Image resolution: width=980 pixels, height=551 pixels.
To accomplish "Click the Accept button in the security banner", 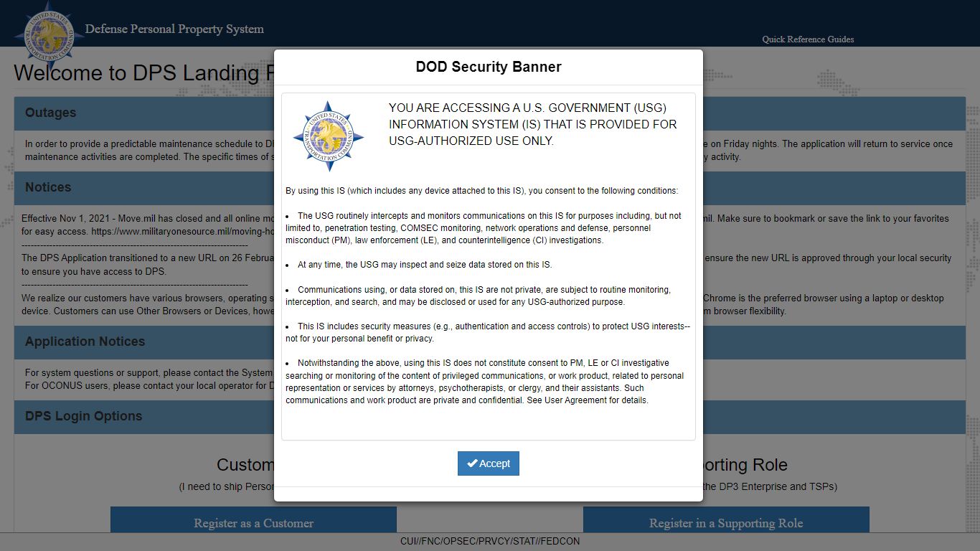I will (x=488, y=463).
